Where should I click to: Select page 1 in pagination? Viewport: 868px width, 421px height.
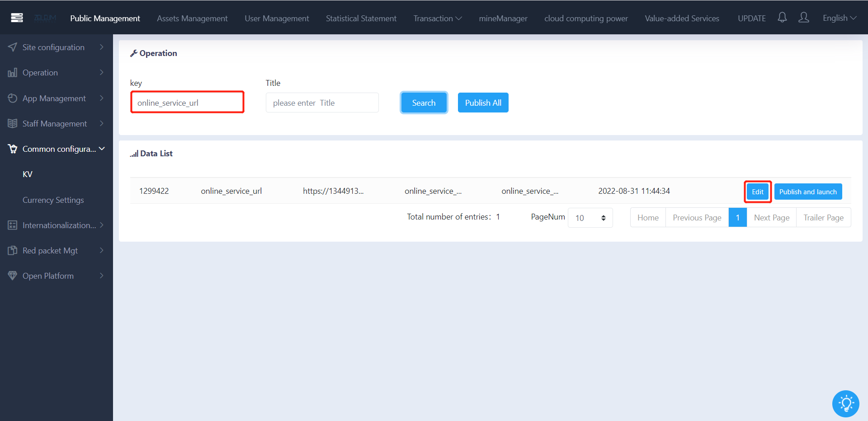pos(738,218)
